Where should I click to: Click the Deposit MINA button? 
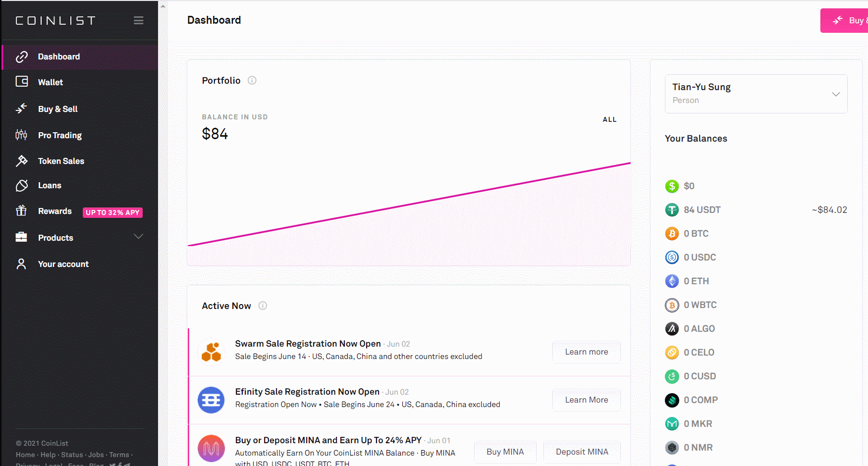pyautogui.click(x=582, y=452)
